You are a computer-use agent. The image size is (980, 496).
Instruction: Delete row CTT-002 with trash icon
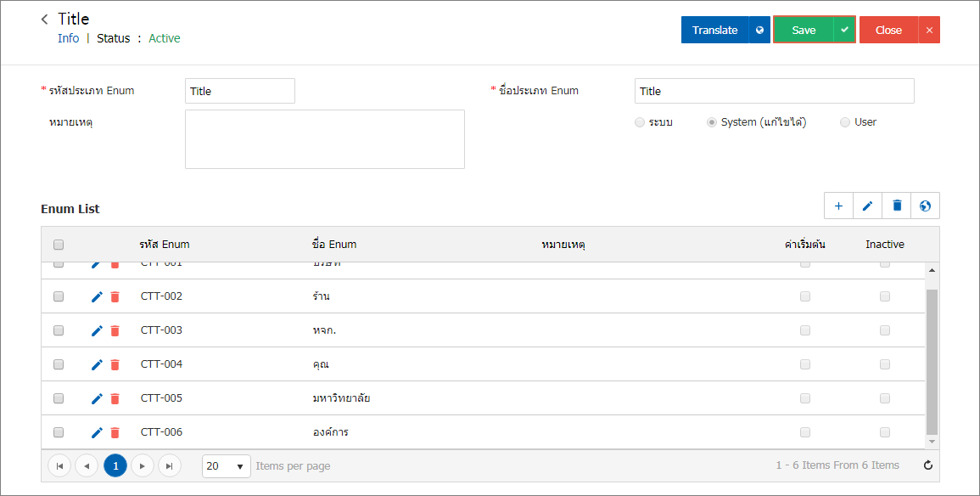(x=115, y=296)
